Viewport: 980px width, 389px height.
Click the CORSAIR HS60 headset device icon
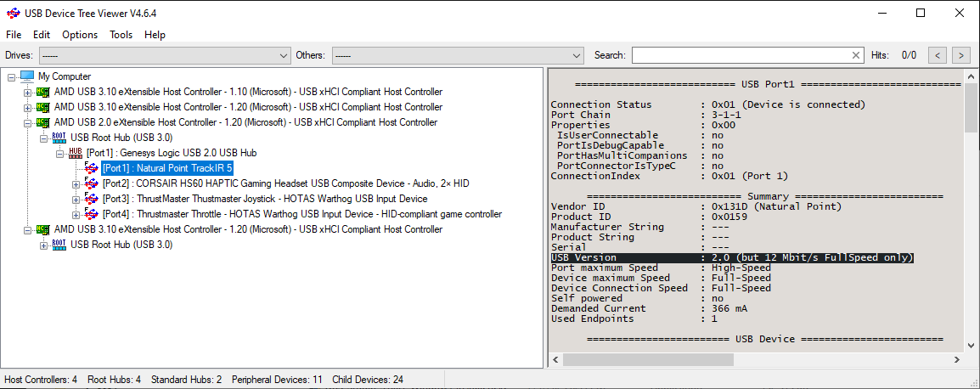click(91, 183)
